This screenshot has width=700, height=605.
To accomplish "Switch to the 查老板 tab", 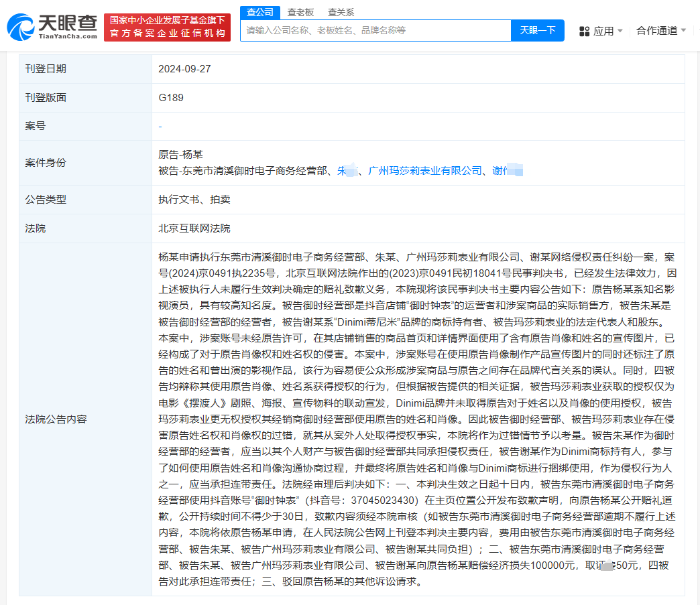I will click(300, 13).
